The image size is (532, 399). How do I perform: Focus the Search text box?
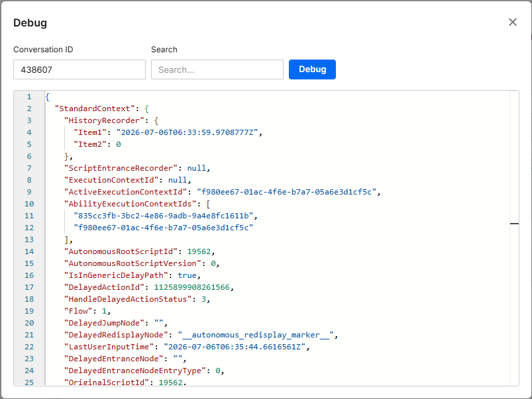coord(217,69)
